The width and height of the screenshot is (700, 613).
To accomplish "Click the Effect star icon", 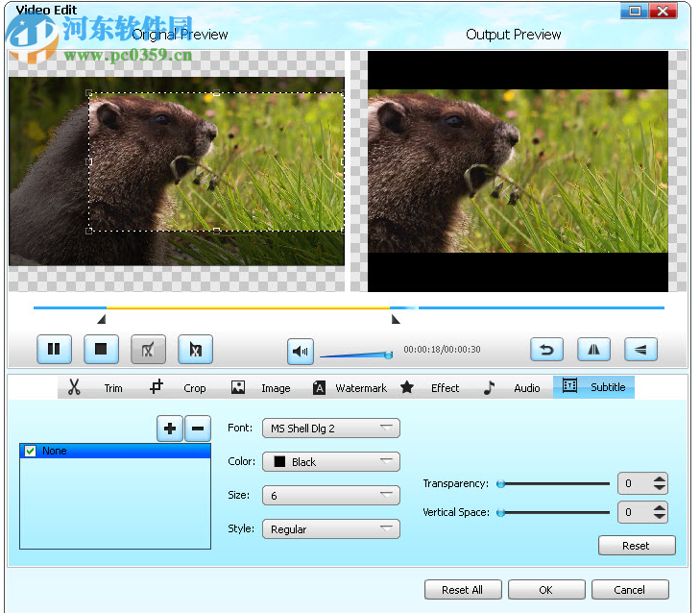I will (407, 387).
